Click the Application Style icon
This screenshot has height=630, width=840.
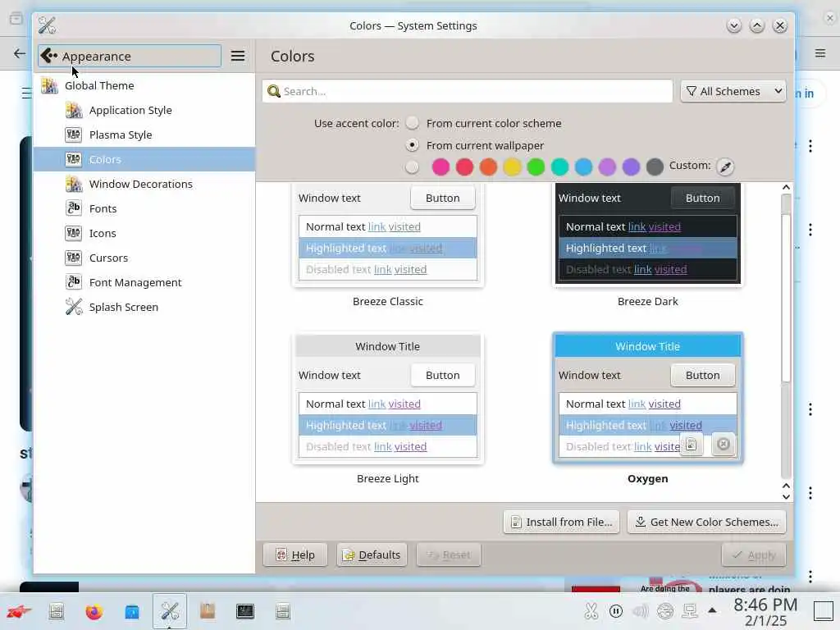[x=73, y=111]
